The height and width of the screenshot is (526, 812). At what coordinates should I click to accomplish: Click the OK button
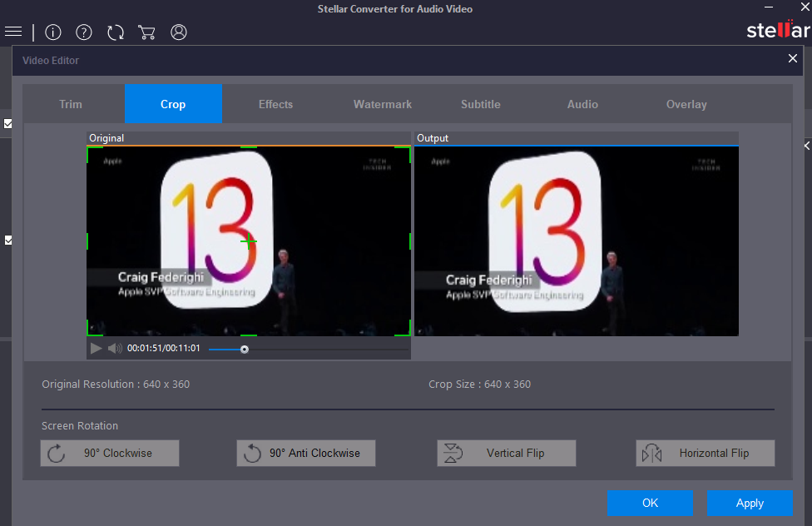point(650,503)
